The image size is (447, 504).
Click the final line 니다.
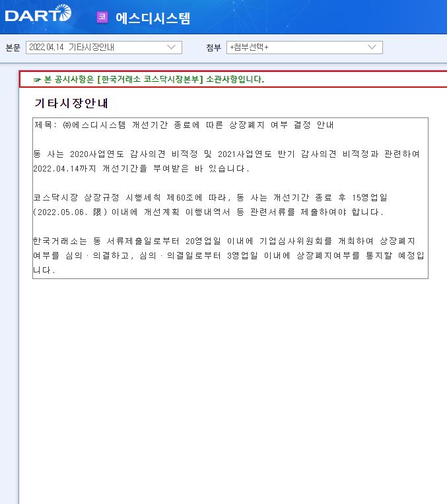click(44, 270)
